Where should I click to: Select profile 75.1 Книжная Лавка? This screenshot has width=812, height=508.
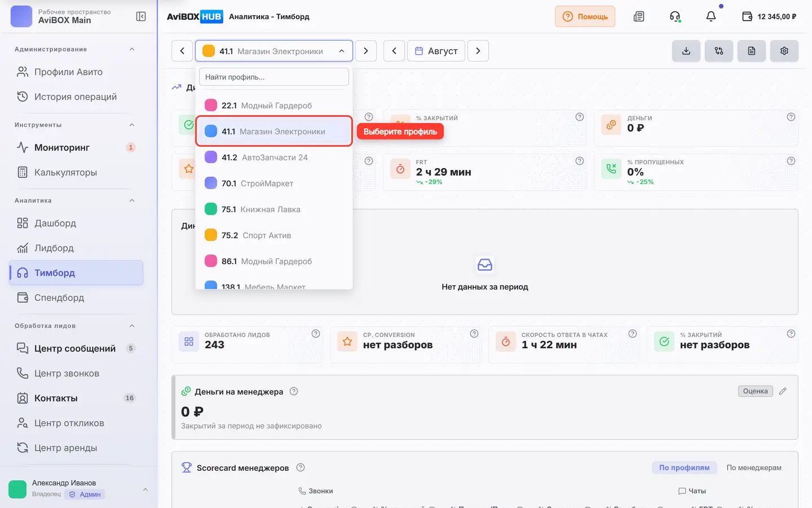274,209
